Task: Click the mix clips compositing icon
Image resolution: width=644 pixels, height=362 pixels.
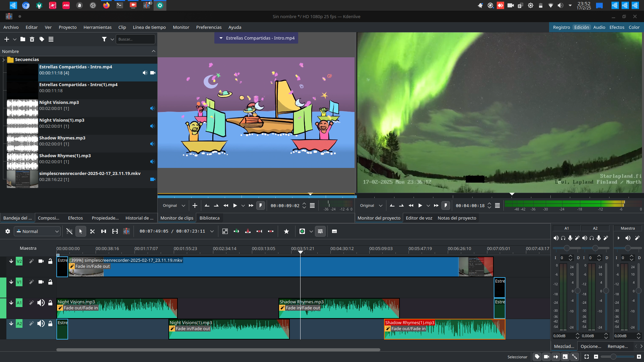Action: [x=225, y=231]
